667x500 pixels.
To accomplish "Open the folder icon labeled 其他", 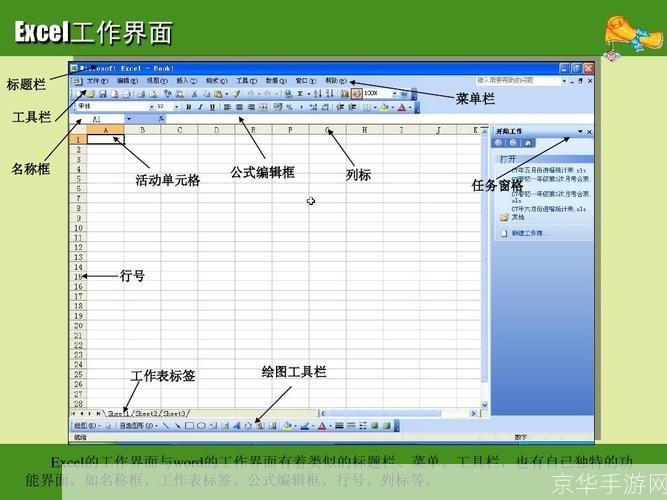I will (505, 216).
